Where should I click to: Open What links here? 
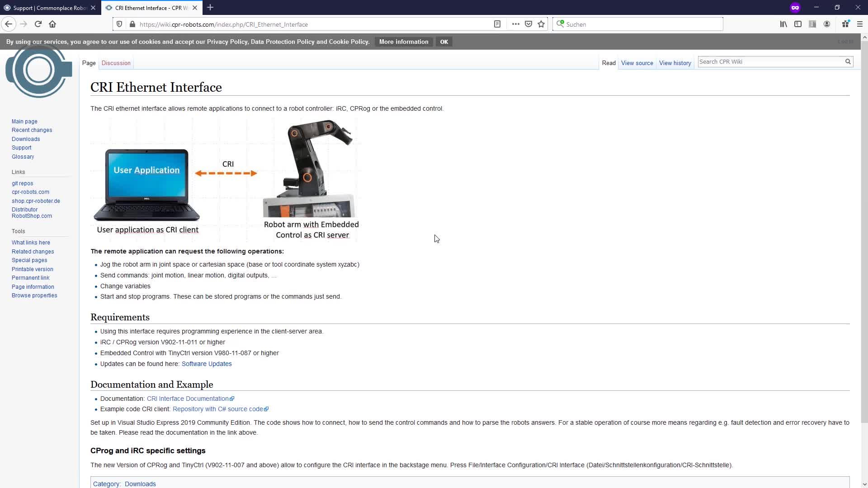coord(31,243)
